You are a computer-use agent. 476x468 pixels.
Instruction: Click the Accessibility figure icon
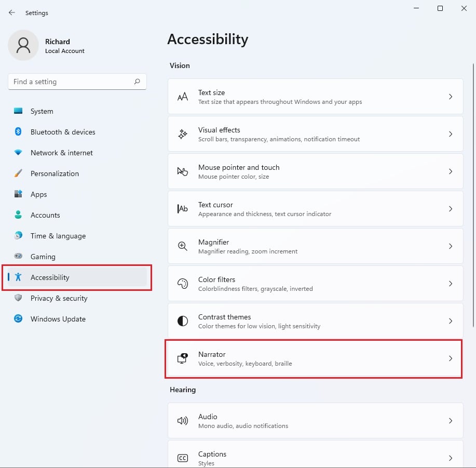[18, 277]
